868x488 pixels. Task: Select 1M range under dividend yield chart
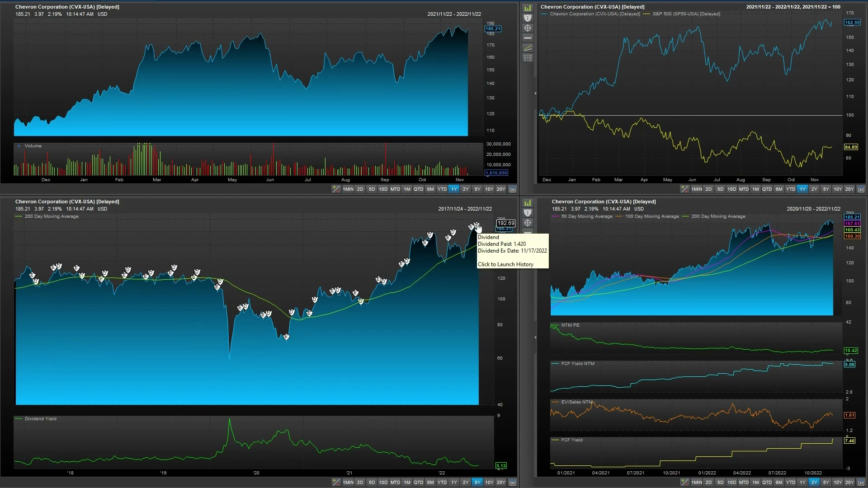pyautogui.click(x=407, y=483)
